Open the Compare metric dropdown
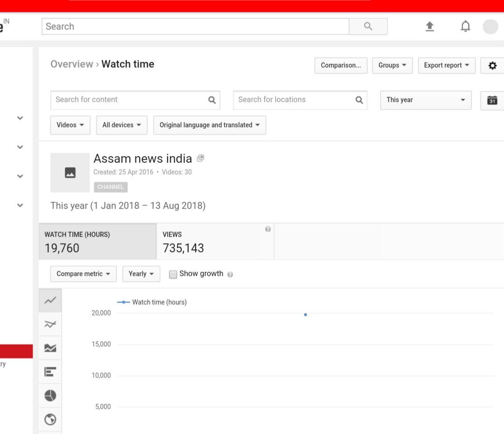 click(83, 274)
